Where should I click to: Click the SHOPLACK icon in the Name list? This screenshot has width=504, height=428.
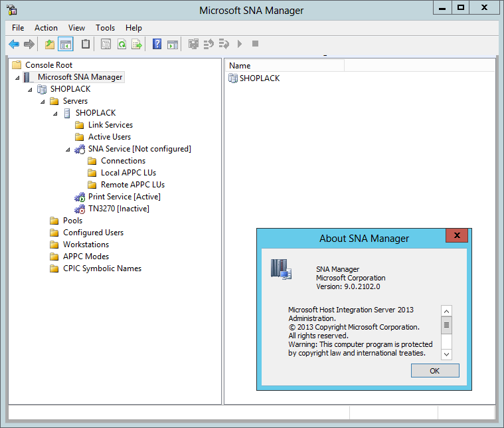click(x=233, y=78)
